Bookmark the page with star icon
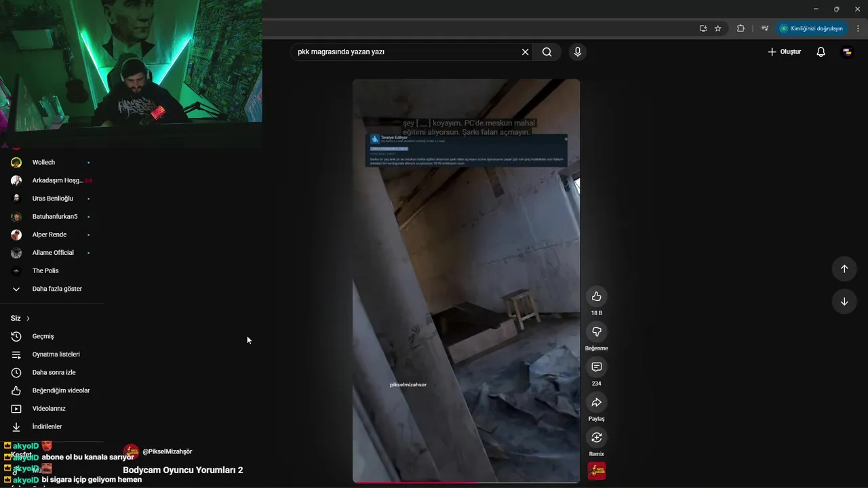The height and width of the screenshot is (488, 868). coord(718,28)
